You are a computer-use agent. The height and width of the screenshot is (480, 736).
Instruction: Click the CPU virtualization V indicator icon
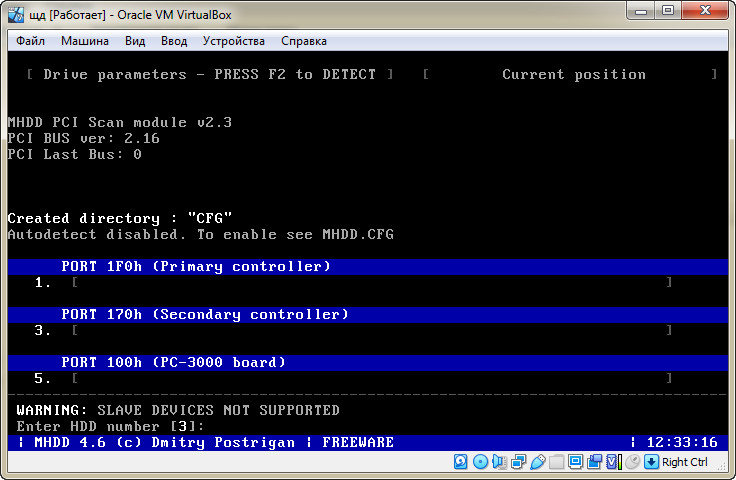[x=614, y=462]
